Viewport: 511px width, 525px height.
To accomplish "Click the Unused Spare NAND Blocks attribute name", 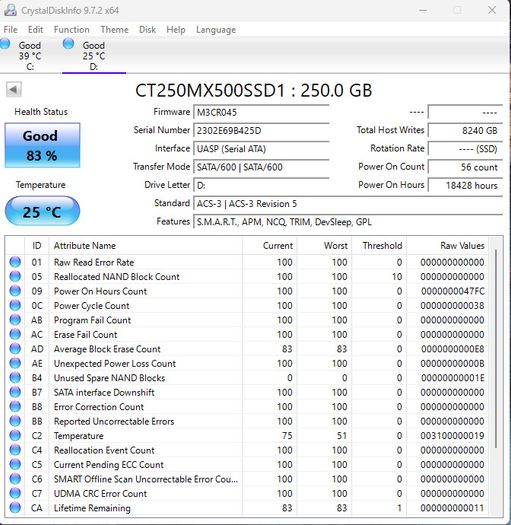I will coord(110,378).
